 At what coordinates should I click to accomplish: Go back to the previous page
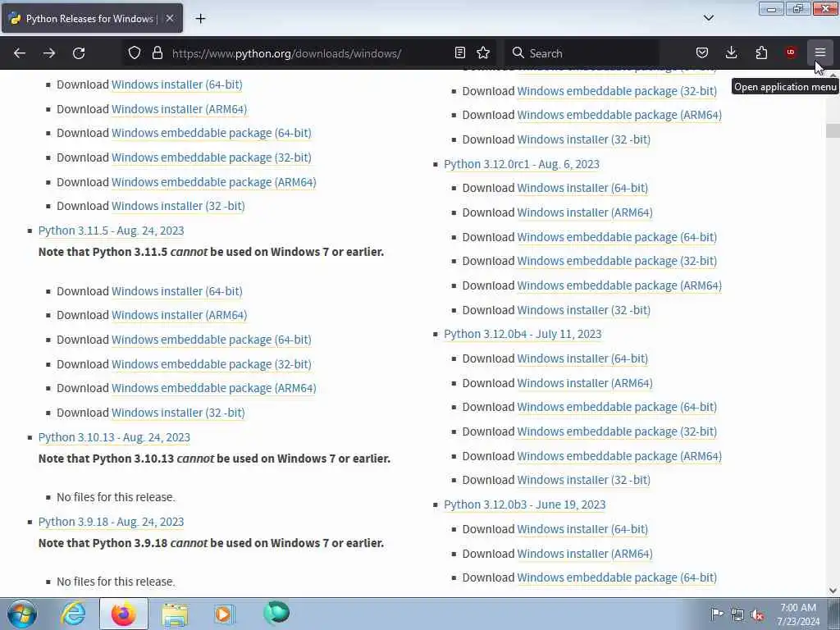(x=20, y=53)
